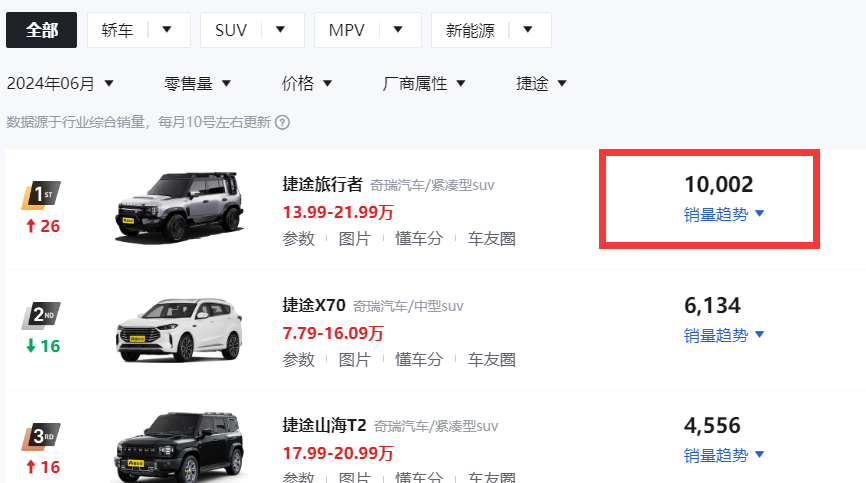Expand 销量趋势 for 捷途旅行者
Screen dimensions: 866x483
pos(724,214)
